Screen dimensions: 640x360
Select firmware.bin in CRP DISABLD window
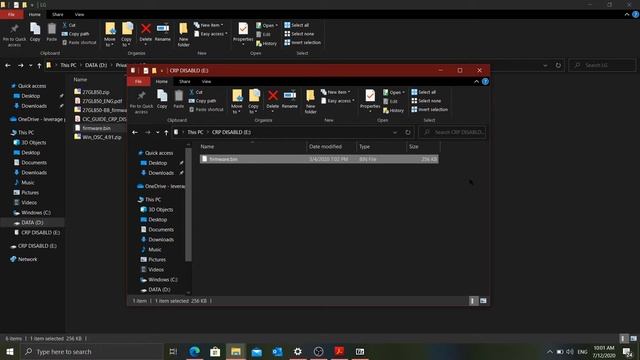tap(319, 159)
